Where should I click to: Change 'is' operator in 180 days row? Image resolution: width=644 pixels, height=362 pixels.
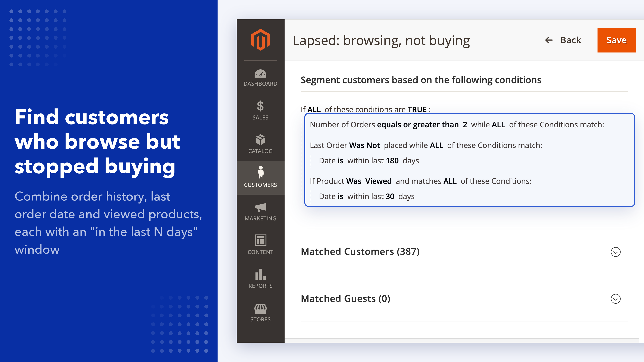[x=340, y=160]
